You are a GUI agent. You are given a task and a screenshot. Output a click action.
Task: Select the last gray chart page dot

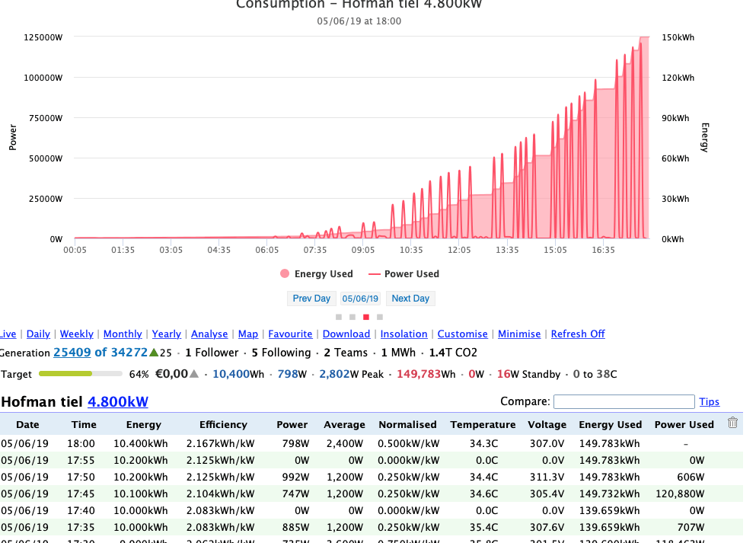pyautogui.click(x=380, y=317)
